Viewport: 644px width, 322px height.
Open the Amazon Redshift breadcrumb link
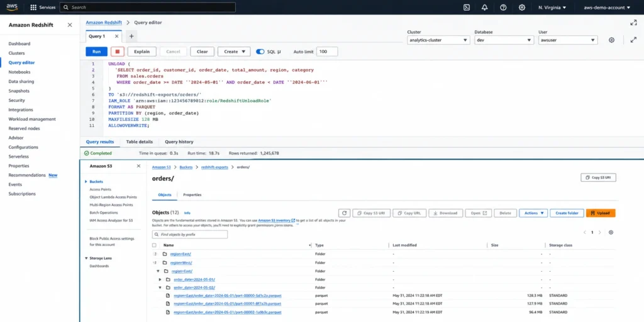point(104,23)
